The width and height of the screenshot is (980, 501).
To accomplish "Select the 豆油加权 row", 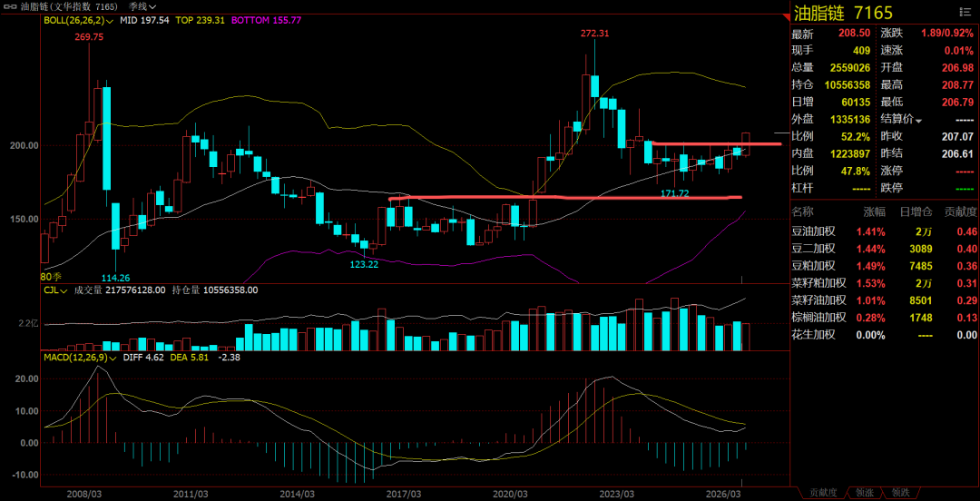I will point(885,232).
